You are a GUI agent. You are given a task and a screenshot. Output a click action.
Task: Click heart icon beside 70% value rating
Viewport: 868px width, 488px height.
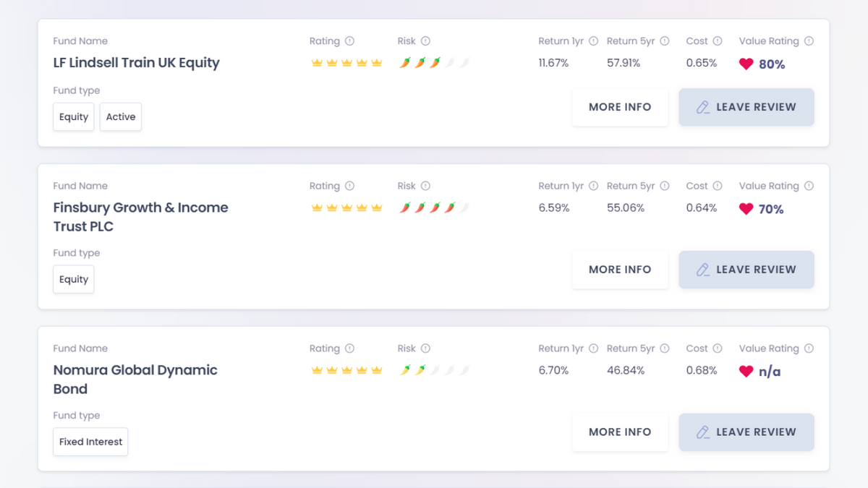[x=746, y=209]
